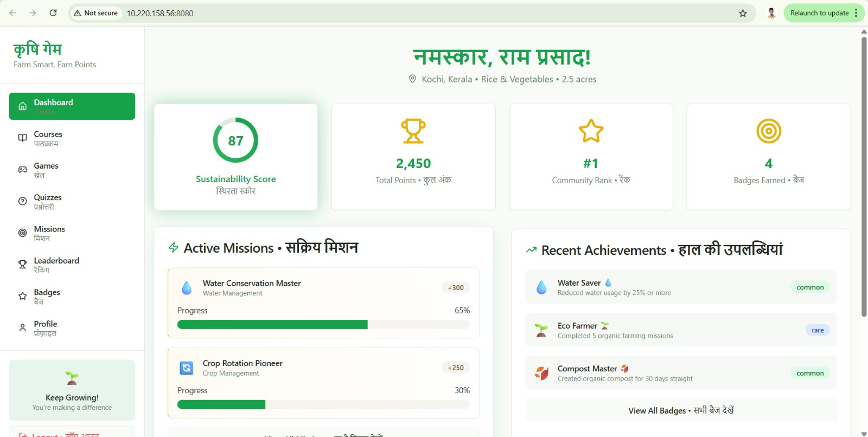Open the Profile sidebar item
Screen dimensions: 868x437
click(x=46, y=328)
